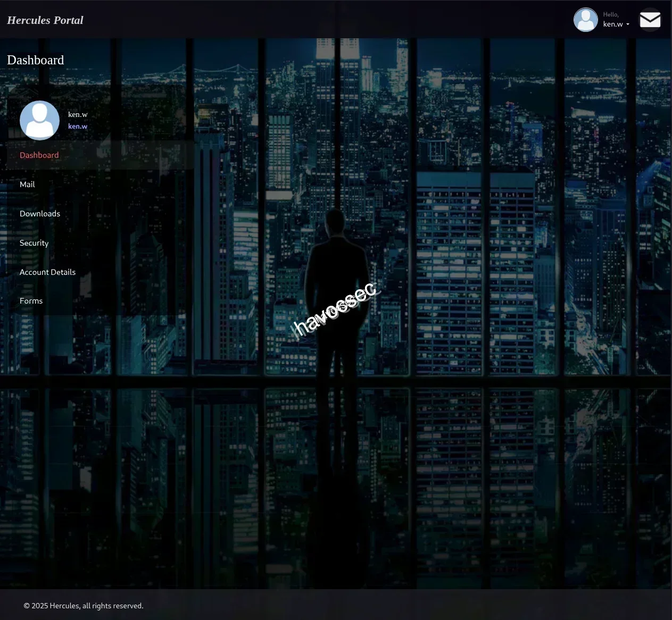
Task: Select Dashboard in the sidebar menu
Action: click(x=39, y=155)
